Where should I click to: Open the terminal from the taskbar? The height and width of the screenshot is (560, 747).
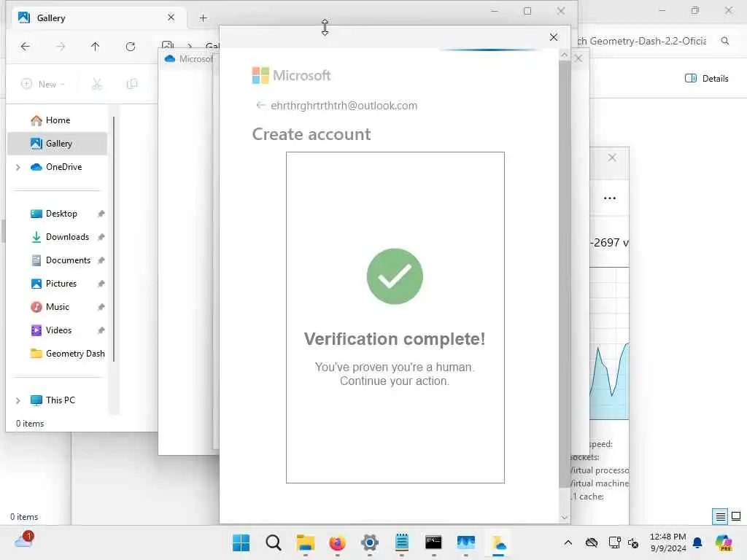click(x=433, y=542)
